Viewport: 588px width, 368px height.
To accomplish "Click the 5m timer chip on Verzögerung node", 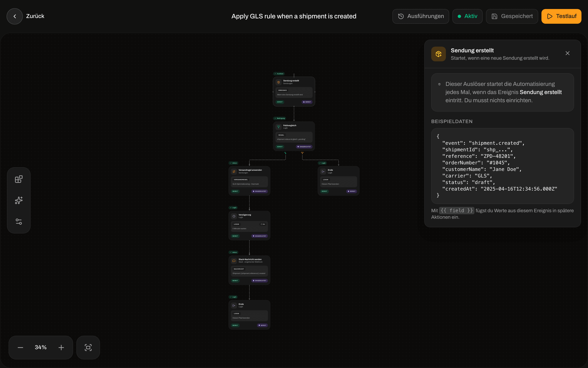I will (x=263, y=224).
